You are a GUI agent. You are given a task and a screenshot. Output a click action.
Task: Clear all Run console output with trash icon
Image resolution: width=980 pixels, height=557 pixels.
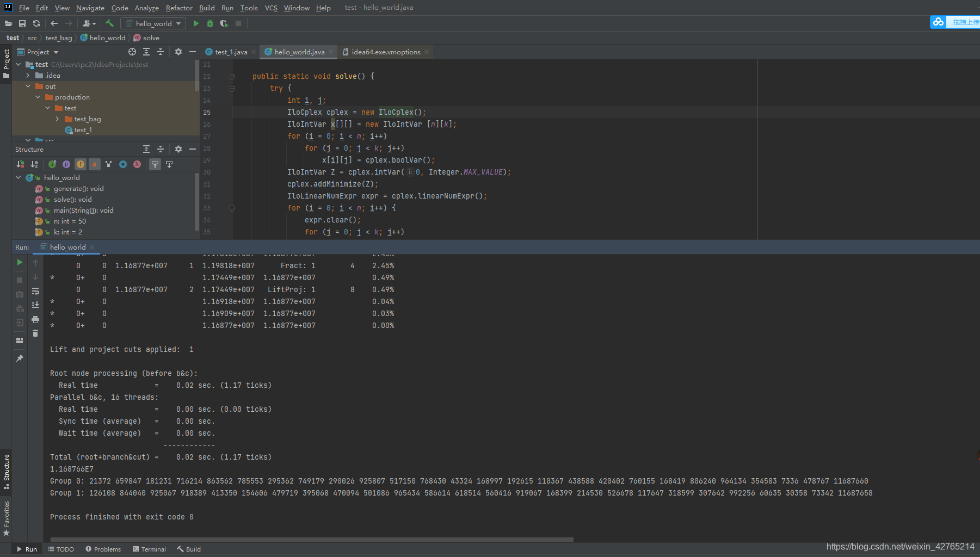tap(35, 333)
